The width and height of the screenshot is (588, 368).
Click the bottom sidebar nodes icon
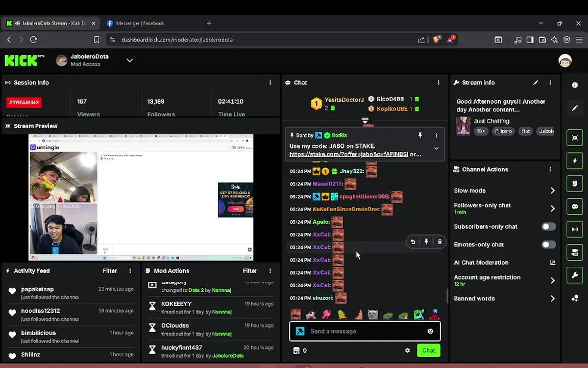575,298
